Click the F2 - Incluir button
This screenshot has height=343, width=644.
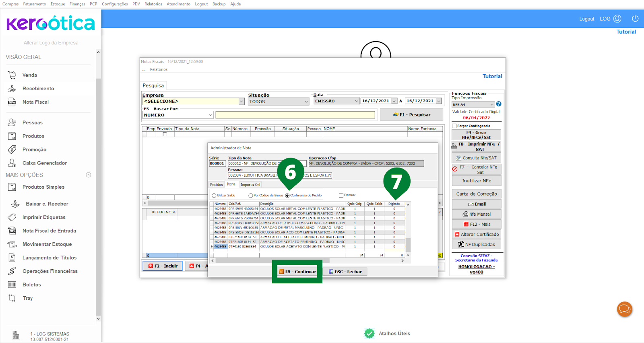coord(163,266)
